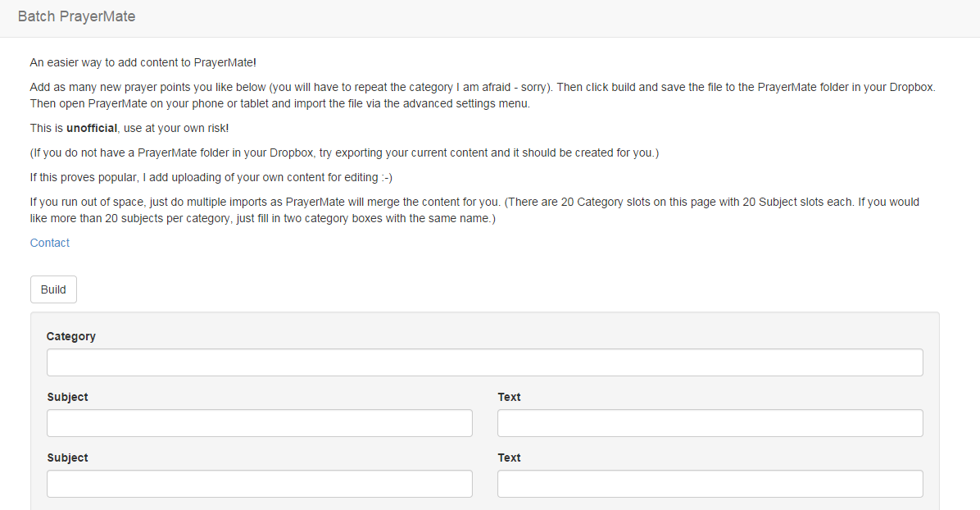The height and width of the screenshot is (510, 980).
Task: Focus the second row's Subject input field
Action: click(260, 484)
